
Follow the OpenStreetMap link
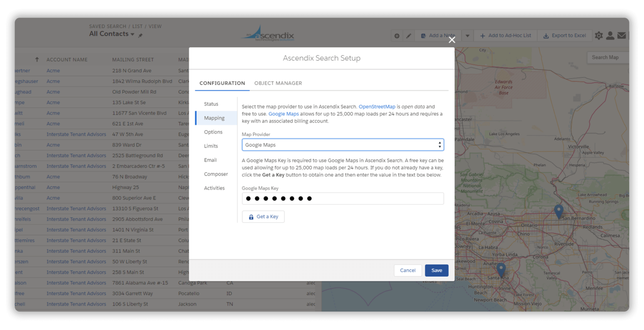[x=377, y=107]
